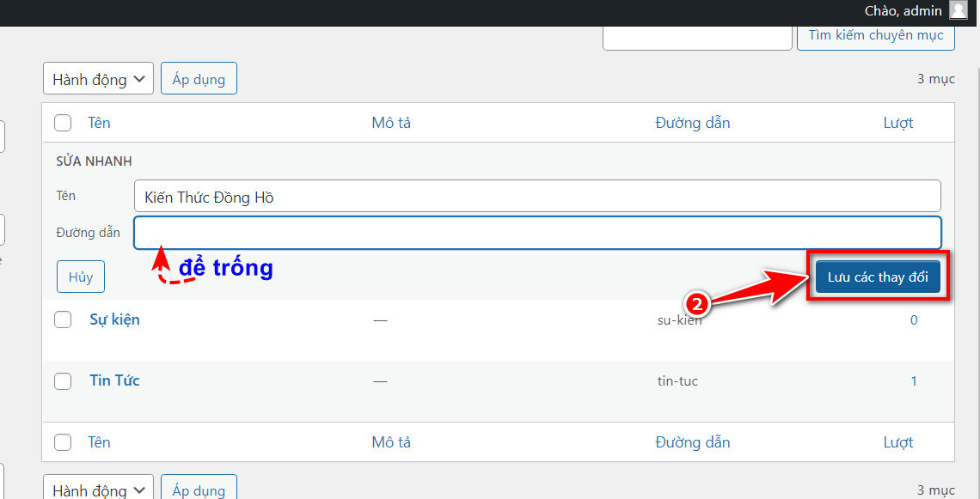Click the "tin-tuc" slug text

click(x=677, y=381)
